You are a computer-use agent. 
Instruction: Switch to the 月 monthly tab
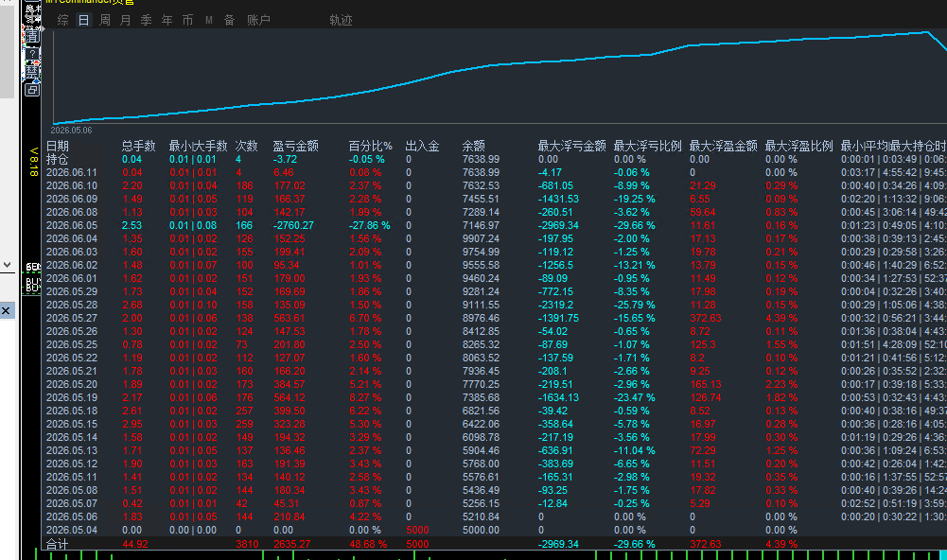(x=125, y=20)
